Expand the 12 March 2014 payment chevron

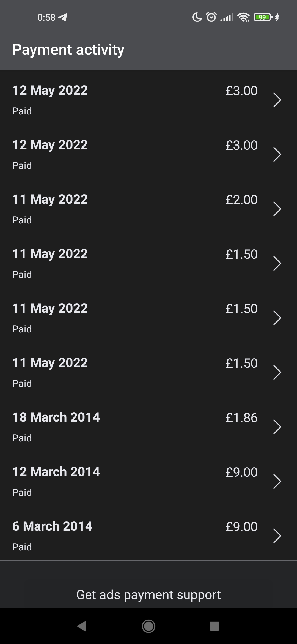coord(277,481)
